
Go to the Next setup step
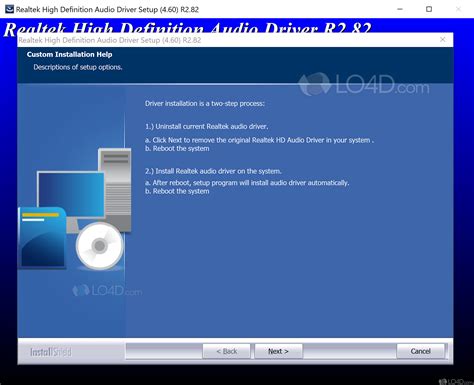[278, 351]
